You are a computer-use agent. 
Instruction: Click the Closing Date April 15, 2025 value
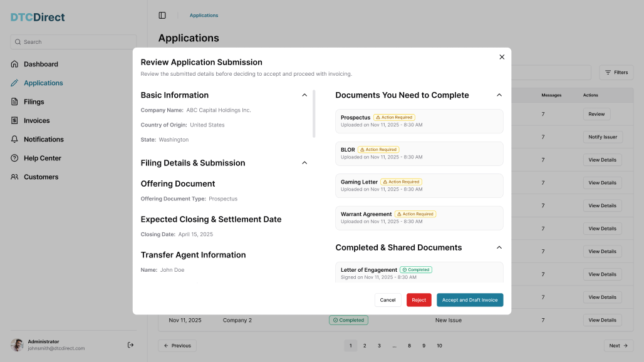click(195, 234)
